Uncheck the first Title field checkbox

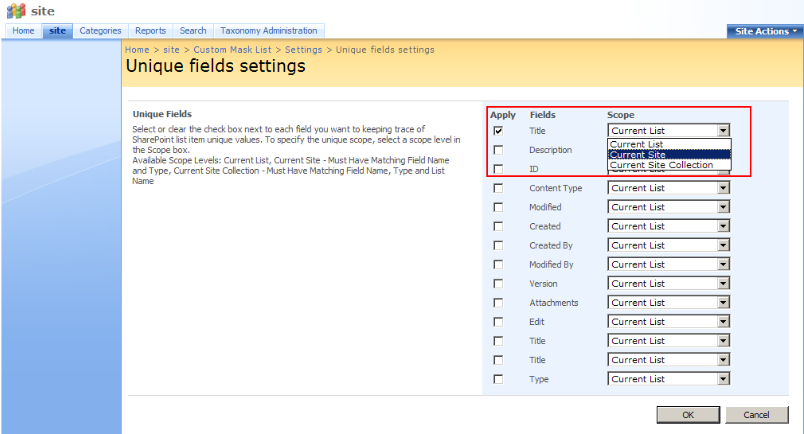point(498,131)
